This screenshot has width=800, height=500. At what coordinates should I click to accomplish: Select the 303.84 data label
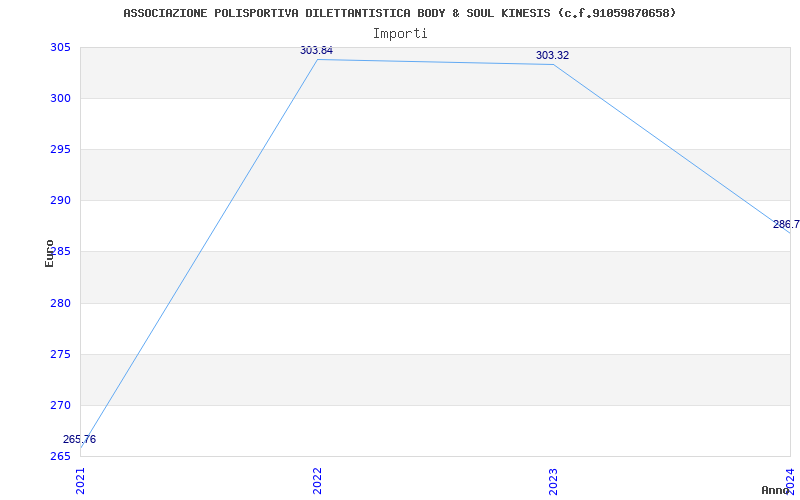pos(316,50)
